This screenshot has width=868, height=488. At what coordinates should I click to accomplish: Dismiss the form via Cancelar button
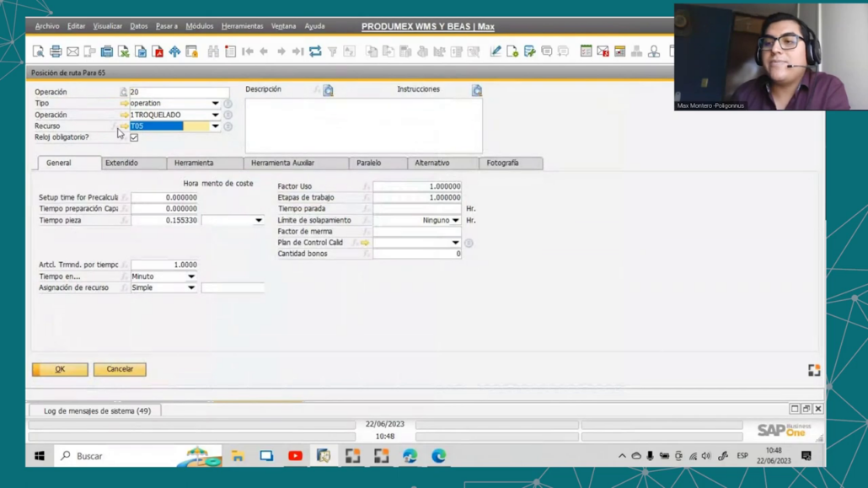[x=119, y=369]
